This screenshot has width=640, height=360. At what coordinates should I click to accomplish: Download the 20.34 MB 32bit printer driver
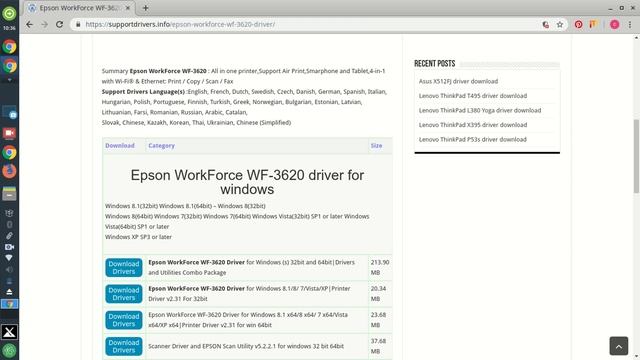pos(124,294)
